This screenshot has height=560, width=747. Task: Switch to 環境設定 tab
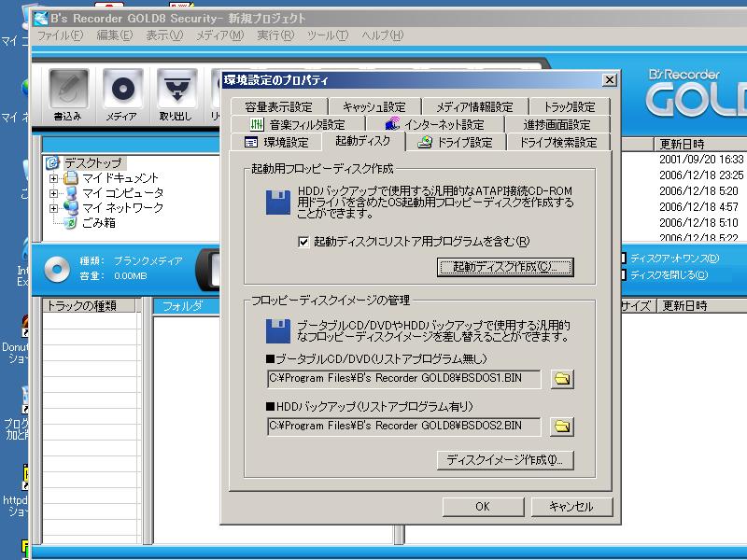pos(276,143)
